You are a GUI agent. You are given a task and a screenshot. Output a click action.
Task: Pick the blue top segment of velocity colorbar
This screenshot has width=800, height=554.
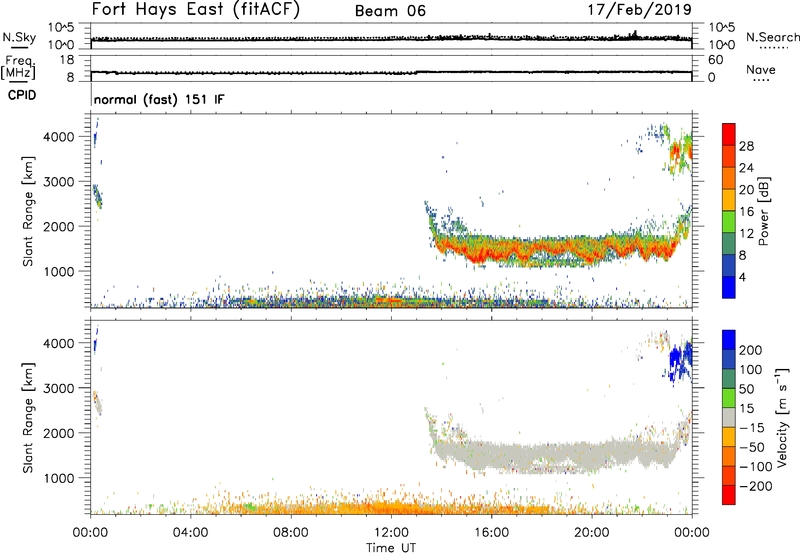coord(729,340)
